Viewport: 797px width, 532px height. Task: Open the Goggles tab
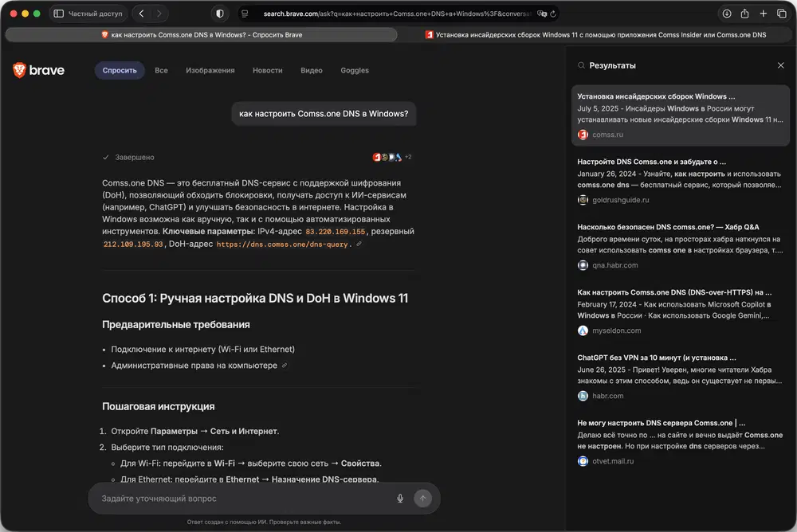[355, 70]
